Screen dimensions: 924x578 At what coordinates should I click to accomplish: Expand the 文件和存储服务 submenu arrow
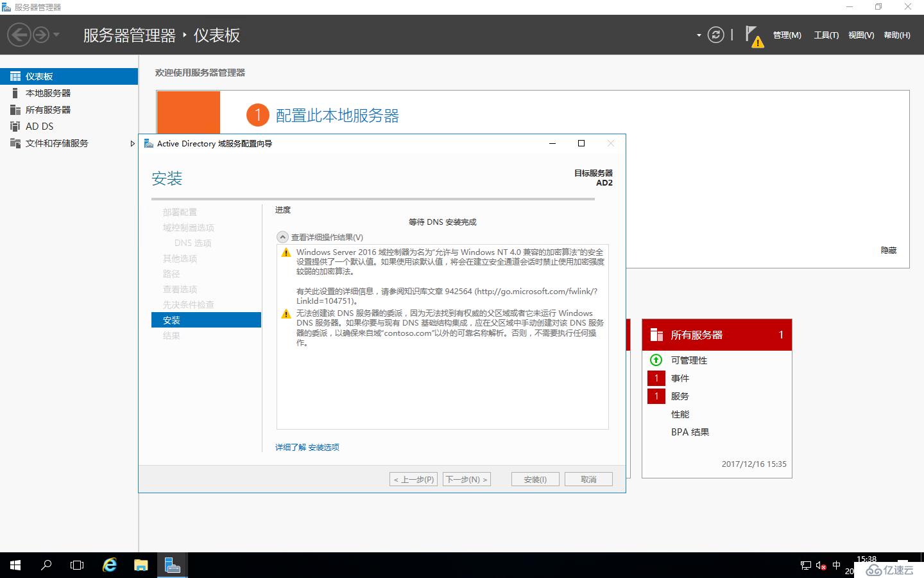pos(132,143)
